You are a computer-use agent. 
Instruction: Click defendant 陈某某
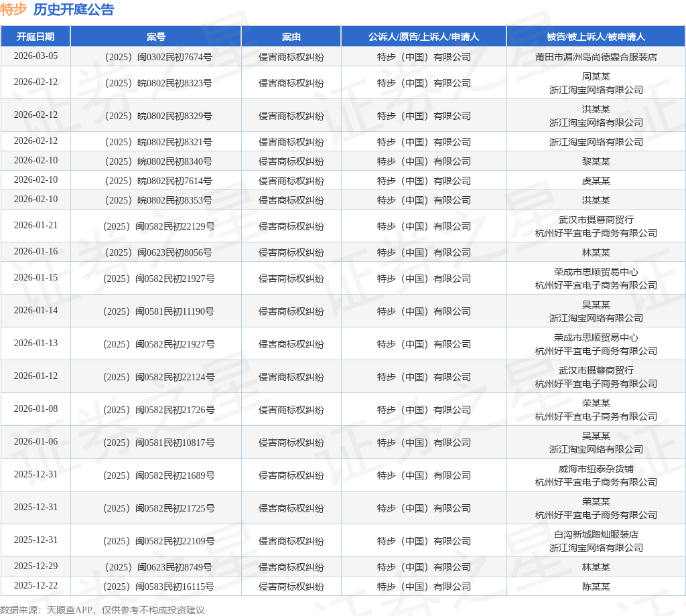596,587
